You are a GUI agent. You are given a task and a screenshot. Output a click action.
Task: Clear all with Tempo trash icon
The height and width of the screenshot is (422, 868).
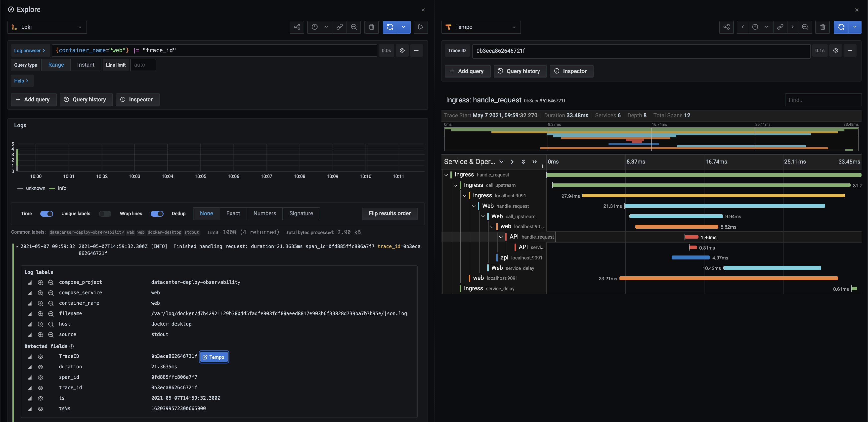click(x=823, y=27)
